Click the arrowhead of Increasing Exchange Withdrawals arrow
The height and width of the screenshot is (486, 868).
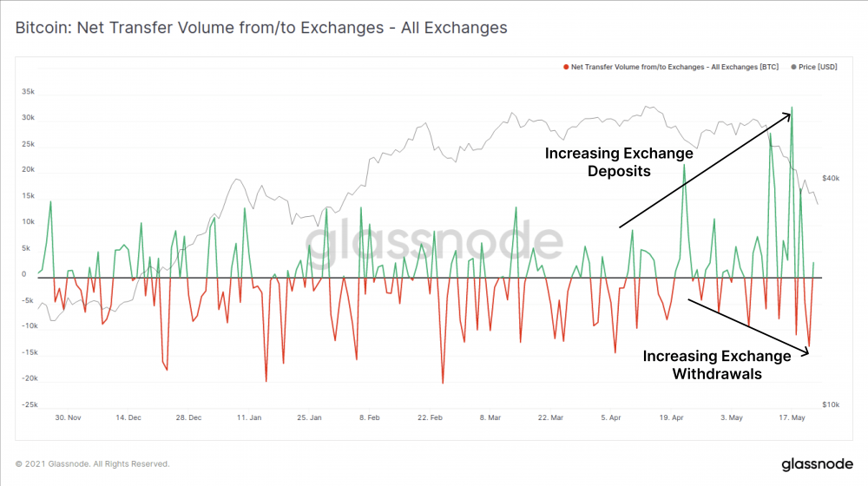pos(804,351)
